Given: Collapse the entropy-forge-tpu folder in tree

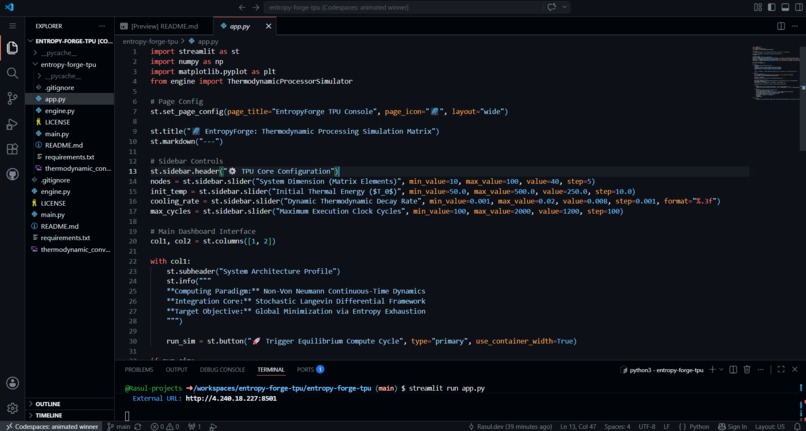Looking at the screenshot, I should click(x=69, y=65).
